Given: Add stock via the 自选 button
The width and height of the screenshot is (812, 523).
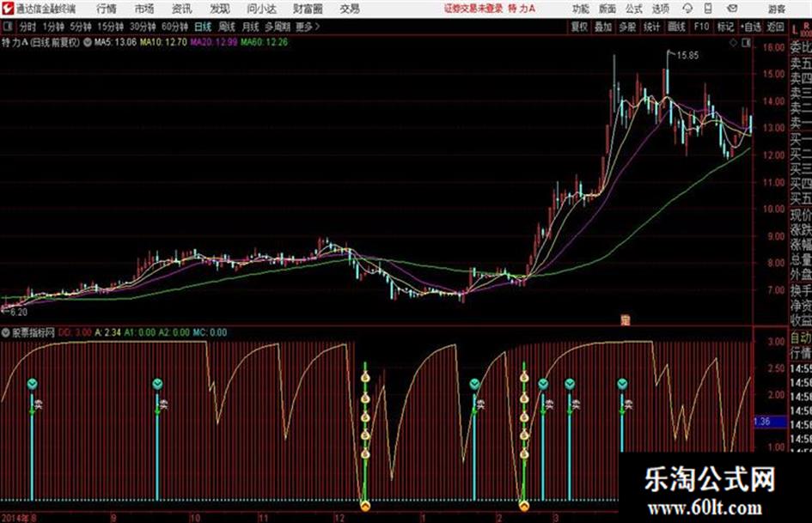Looking at the screenshot, I should point(751,27).
